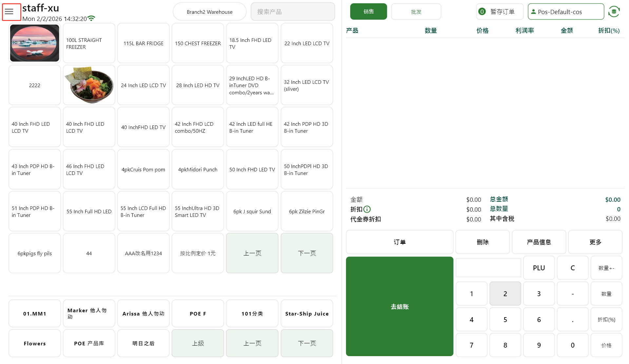Click the discount info icon
Image resolution: width=629 pixels, height=364 pixels.
point(367,209)
